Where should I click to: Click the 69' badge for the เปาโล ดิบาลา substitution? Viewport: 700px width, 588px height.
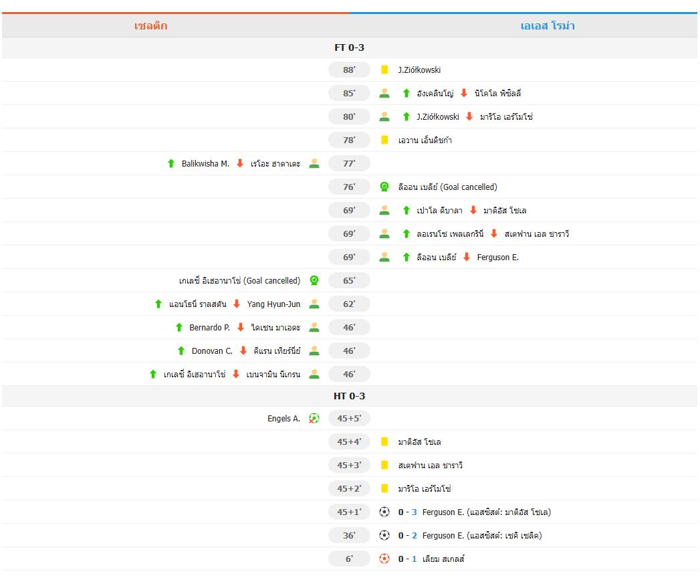(349, 210)
